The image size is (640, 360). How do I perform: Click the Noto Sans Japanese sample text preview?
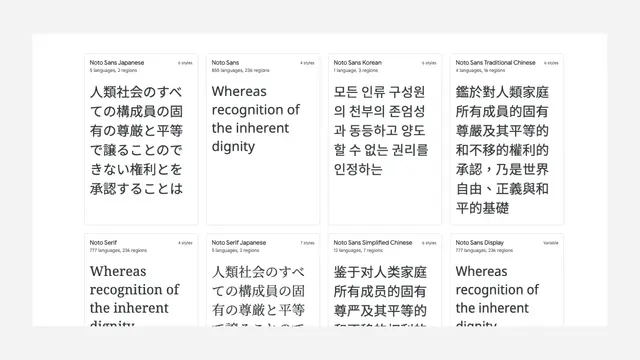[x=136, y=140]
